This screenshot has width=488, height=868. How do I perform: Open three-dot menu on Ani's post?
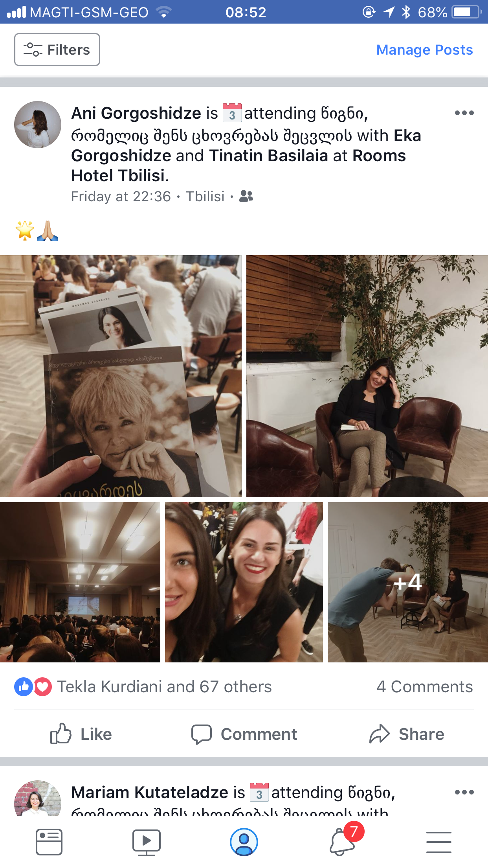[464, 113]
